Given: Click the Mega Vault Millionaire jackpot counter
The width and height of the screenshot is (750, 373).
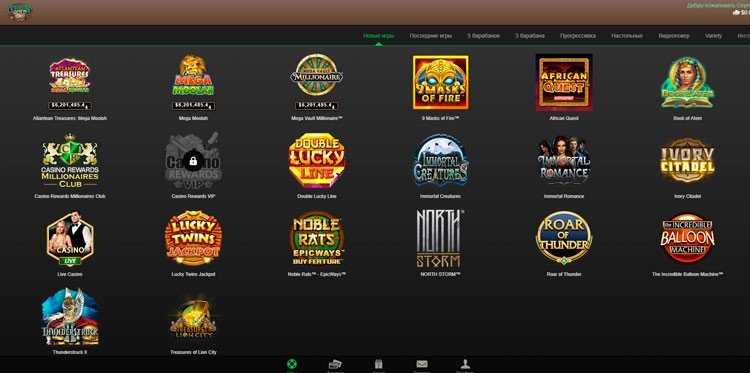Looking at the screenshot, I should (x=317, y=106).
